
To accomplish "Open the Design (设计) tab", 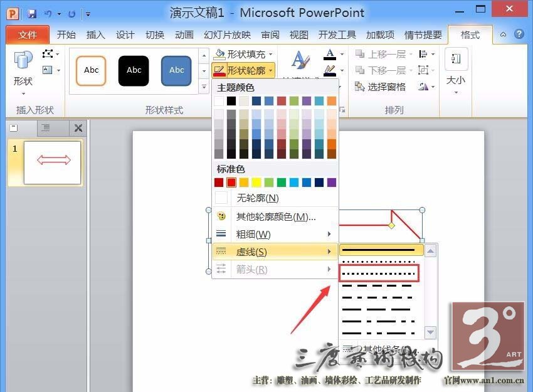I will pos(125,34).
